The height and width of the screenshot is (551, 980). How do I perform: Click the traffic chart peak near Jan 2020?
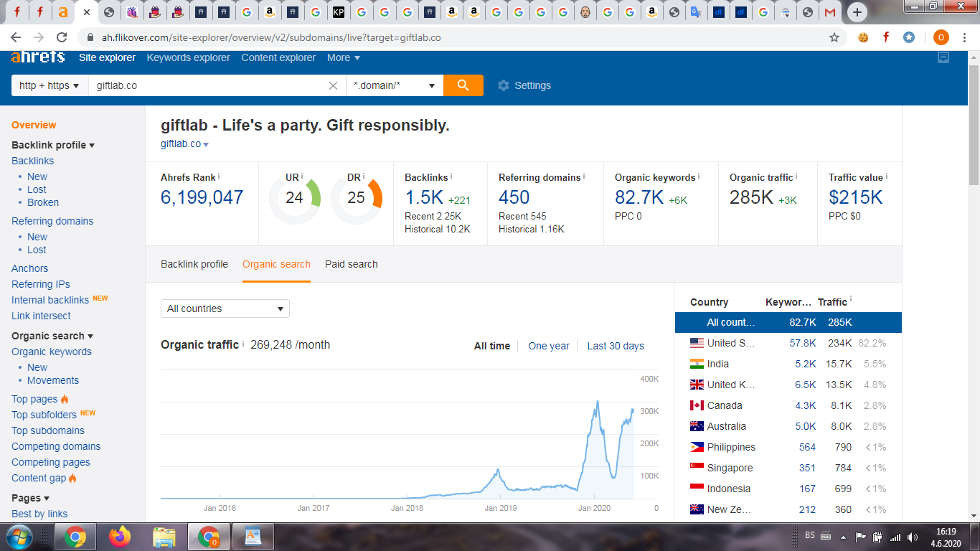click(597, 401)
